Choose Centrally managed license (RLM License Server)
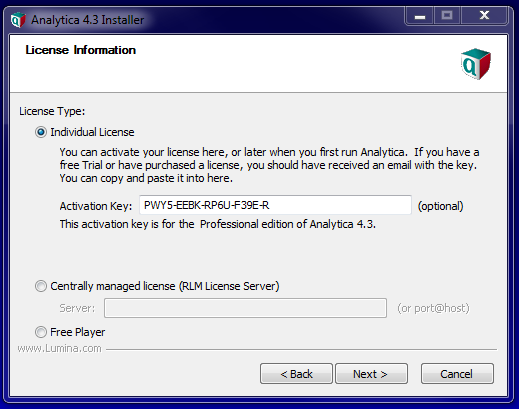 [x=41, y=286]
